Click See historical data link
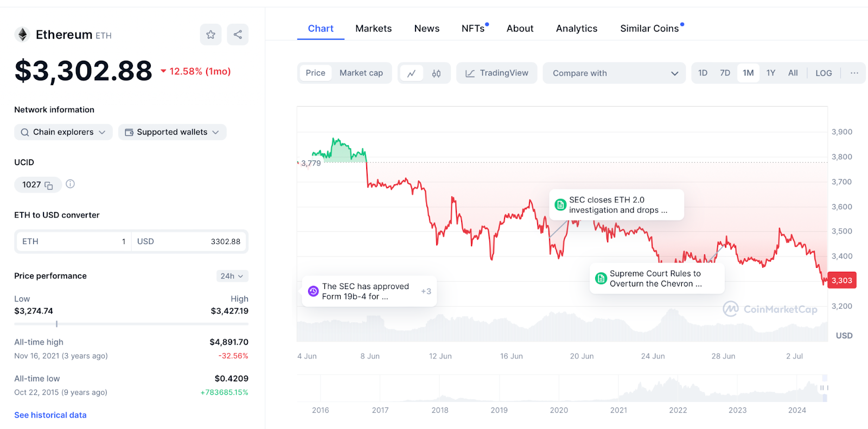Viewport: 868px width, 429px height. [x=50, y=415]
